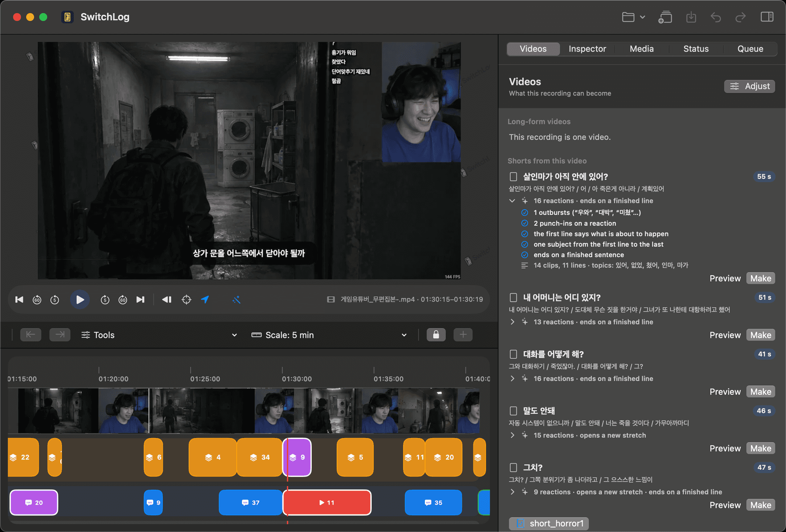Switch to the Inspector tab

587,49
